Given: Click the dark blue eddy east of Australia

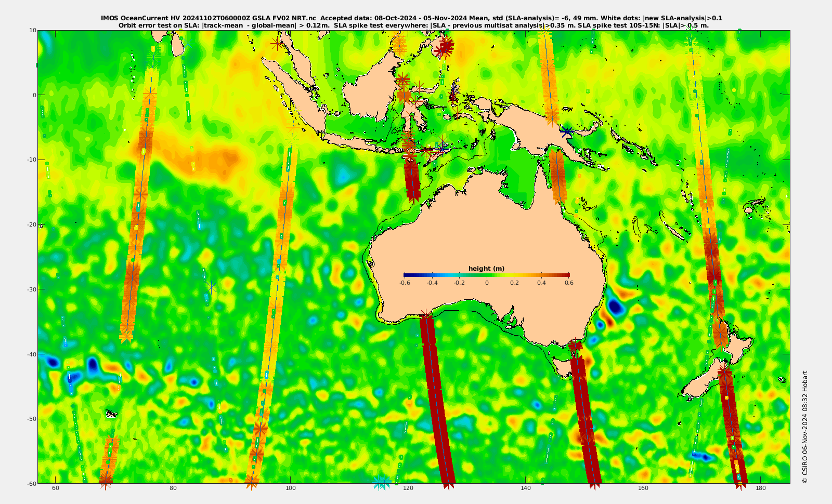Looking at the screenshot, I should coord(616,307).
